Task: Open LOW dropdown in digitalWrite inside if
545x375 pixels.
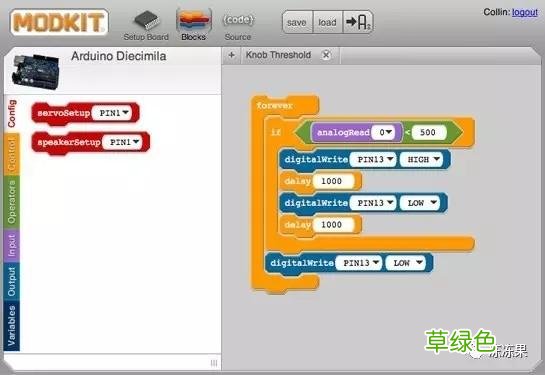Action: [420, 203]
